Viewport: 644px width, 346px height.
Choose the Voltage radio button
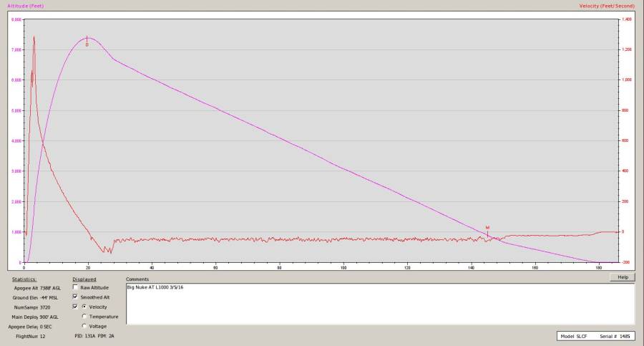click(x=85, y=326)
